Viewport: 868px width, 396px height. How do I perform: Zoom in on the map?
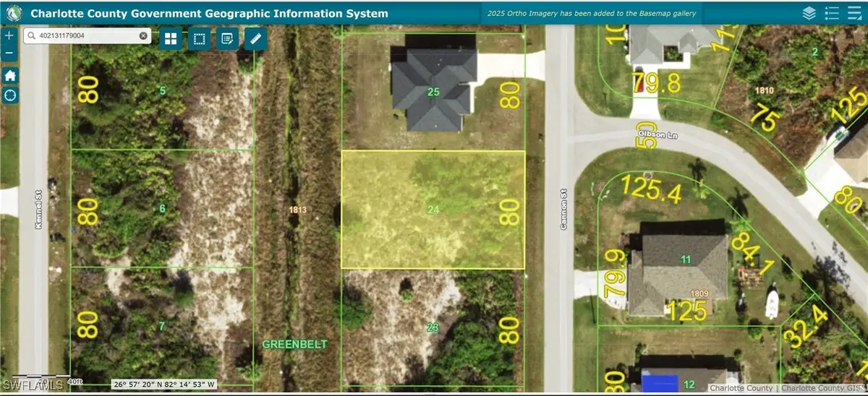pyautogui.click(x=9, y=35)
